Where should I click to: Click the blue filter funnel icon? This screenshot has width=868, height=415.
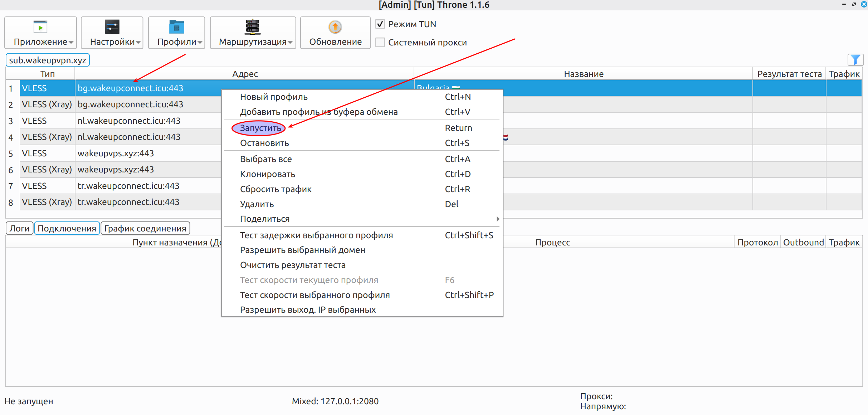(855, 59)
